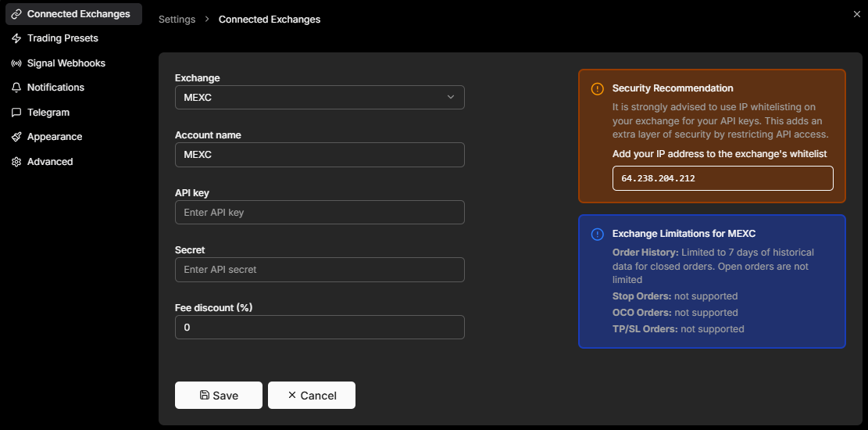The width and height of the screenshot is (868, 430).
Task: Focus the API key input field
Action: (x=320, y=213)
